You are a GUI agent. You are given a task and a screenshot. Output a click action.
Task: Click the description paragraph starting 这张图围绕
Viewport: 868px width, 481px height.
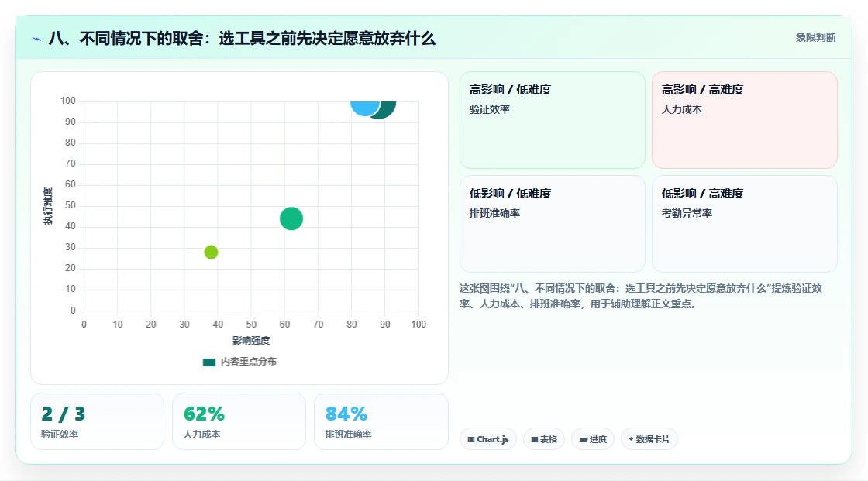tap(640, 296)
